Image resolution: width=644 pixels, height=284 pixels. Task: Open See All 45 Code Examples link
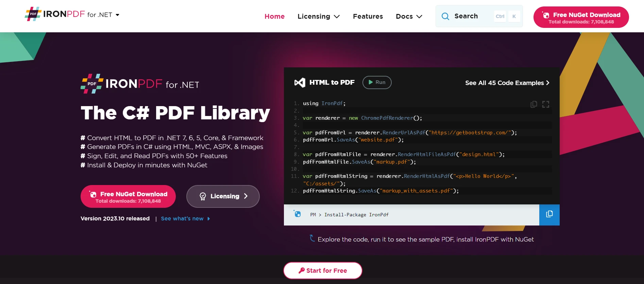click(x=507, y=83)
